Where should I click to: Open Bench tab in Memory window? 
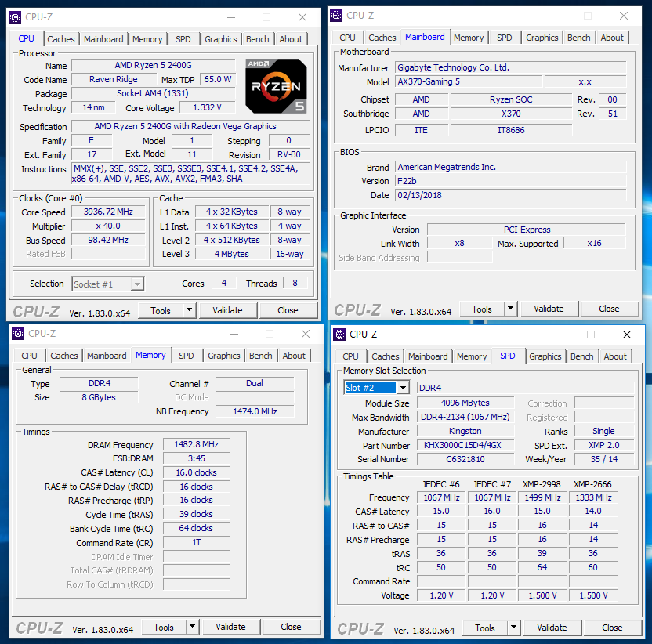pyautogui.click(x=261, y=356)
